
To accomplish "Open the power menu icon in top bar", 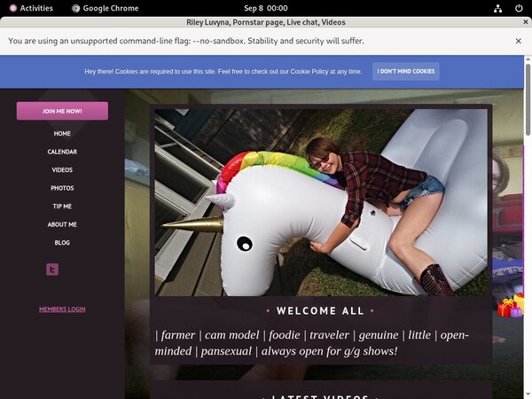I will click(520, 8).
